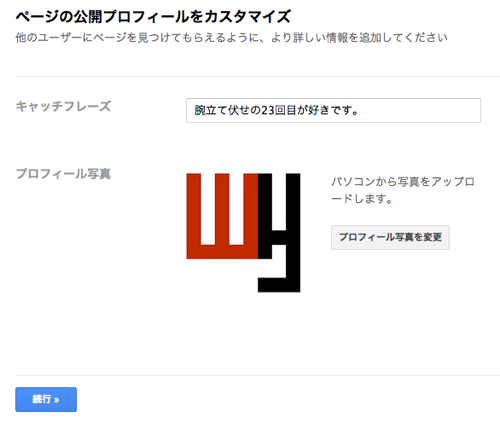This screenshot has width=500, height=424.
Task: Click the キャッチフレーズ text input field
Action: pos(333,110)
